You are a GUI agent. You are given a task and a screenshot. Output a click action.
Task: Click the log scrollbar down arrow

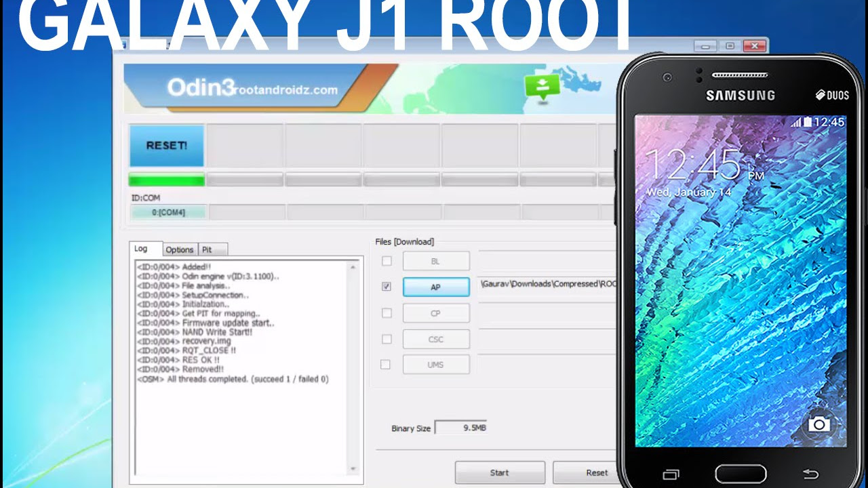pos(353,469)
